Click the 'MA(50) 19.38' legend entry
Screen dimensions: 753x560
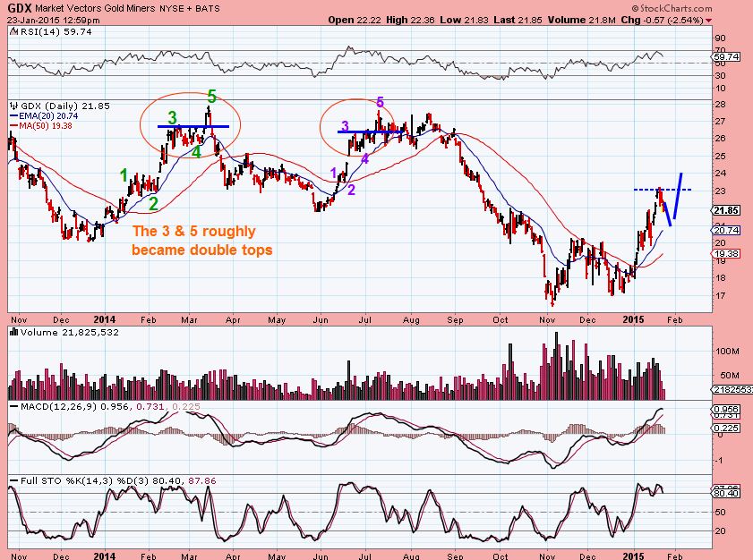pos(46,126)
